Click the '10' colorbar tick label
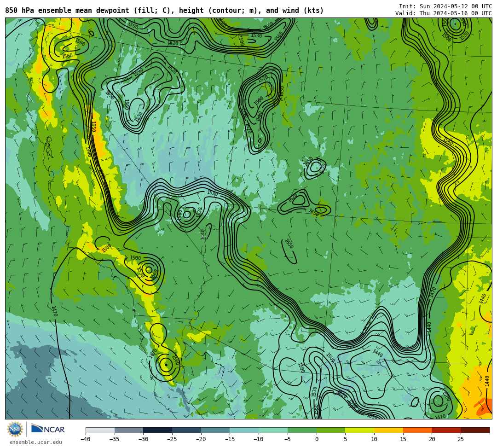Viewport: 497px width, 448px height. (374, 439)
